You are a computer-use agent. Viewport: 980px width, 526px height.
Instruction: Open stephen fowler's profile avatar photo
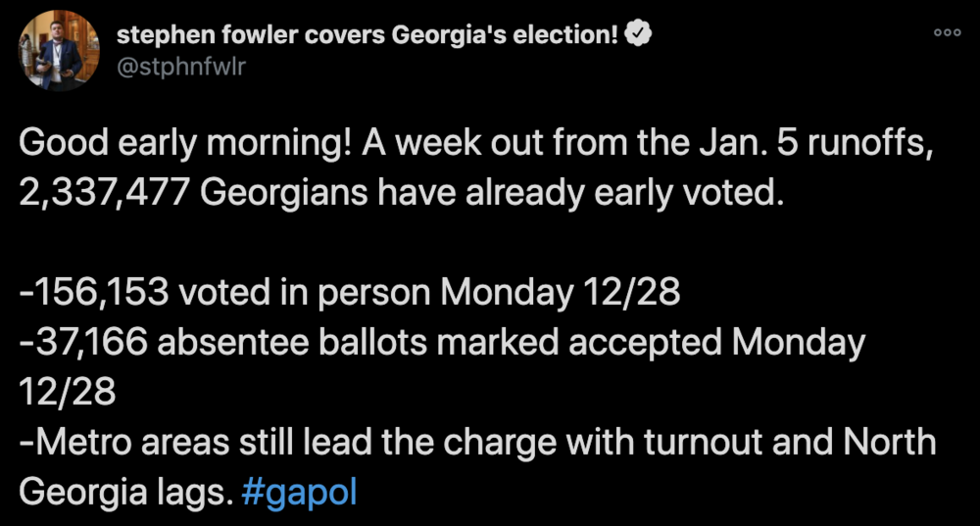(60, 51)
